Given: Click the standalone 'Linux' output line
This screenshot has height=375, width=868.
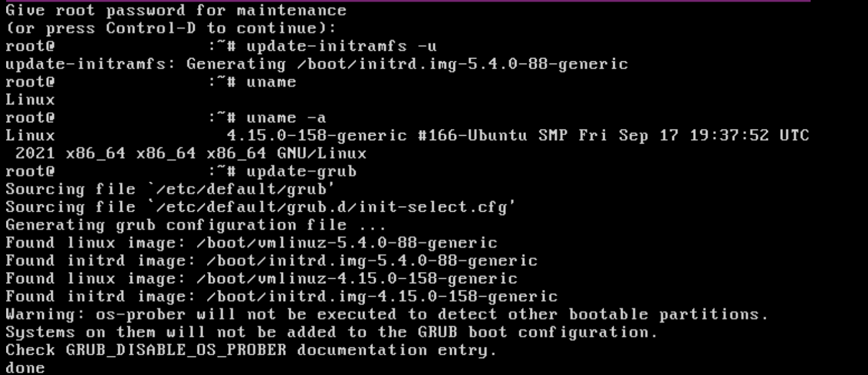Looking at the screenshot, I should (x=30, y=100).
